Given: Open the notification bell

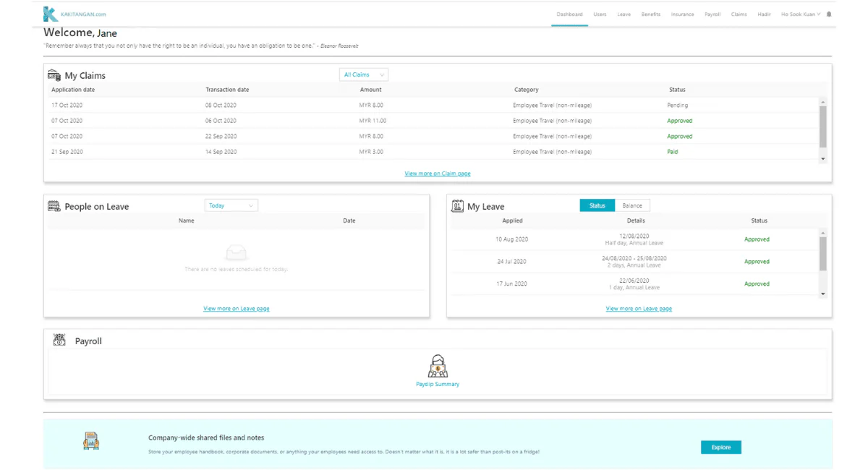Looking at the screenshot, I should point(829,14).
